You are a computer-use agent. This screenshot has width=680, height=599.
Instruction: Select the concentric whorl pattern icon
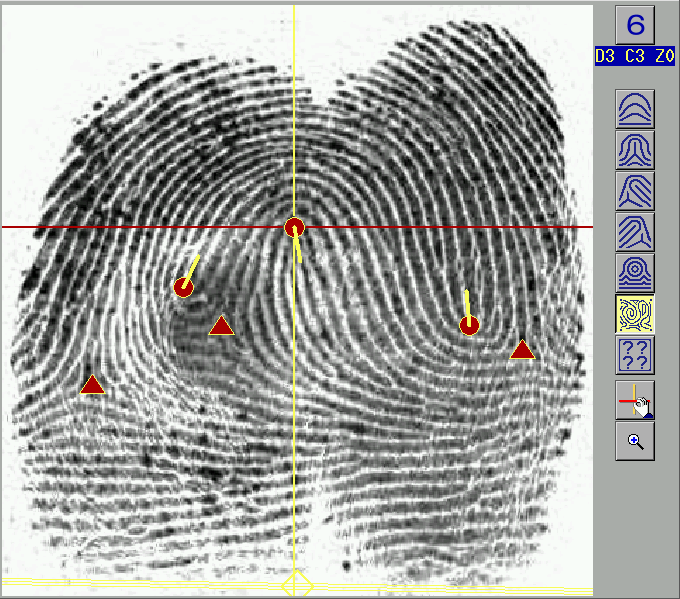tap(635, 273)
